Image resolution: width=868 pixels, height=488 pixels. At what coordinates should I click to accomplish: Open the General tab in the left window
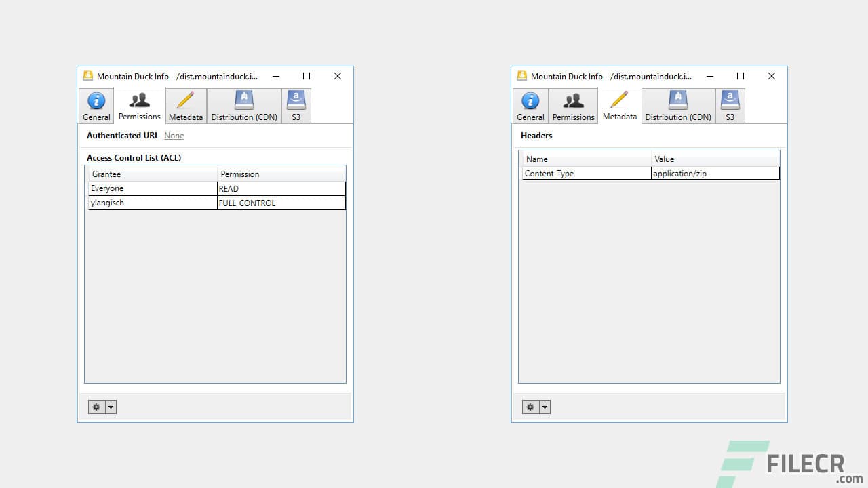pyautogui.click(x=96, y=106)
